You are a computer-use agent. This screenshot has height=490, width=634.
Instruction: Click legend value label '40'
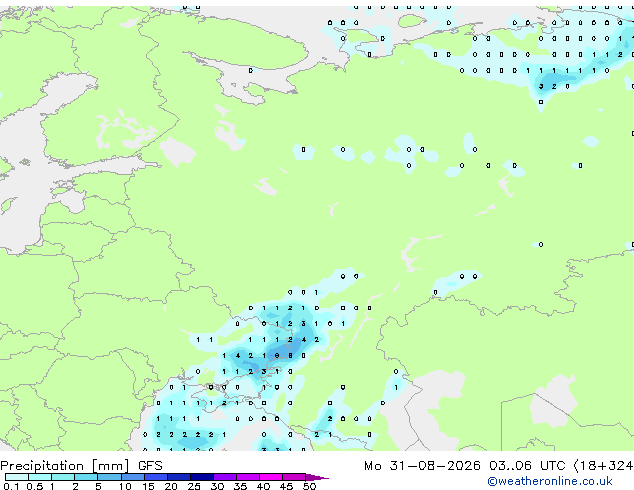pyautogui.click(x=263, y=486)
